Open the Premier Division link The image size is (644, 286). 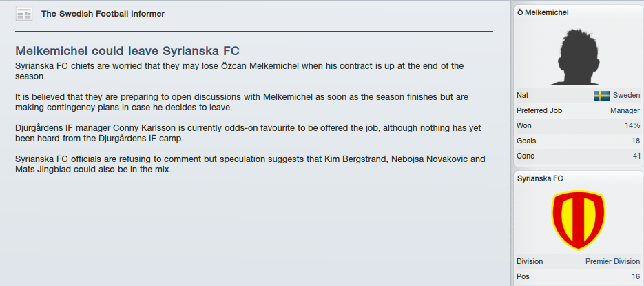[612, 261]
